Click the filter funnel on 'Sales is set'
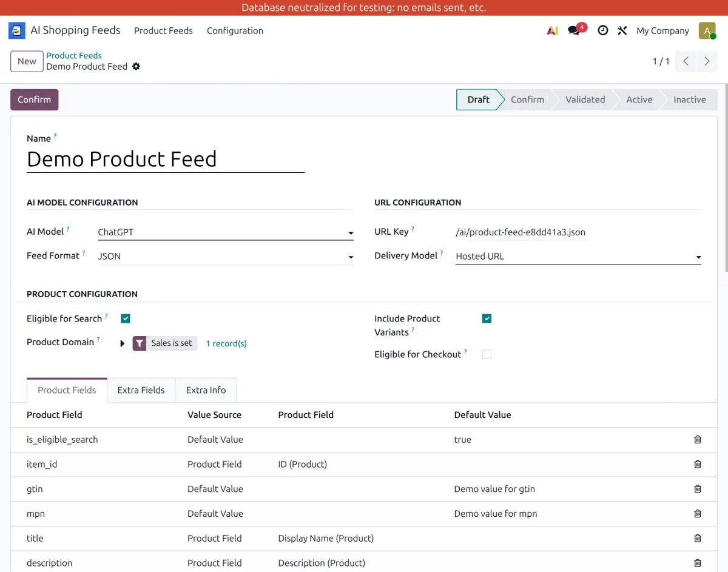The height and width of the screenshot is (572, 728). click(140, 343)
